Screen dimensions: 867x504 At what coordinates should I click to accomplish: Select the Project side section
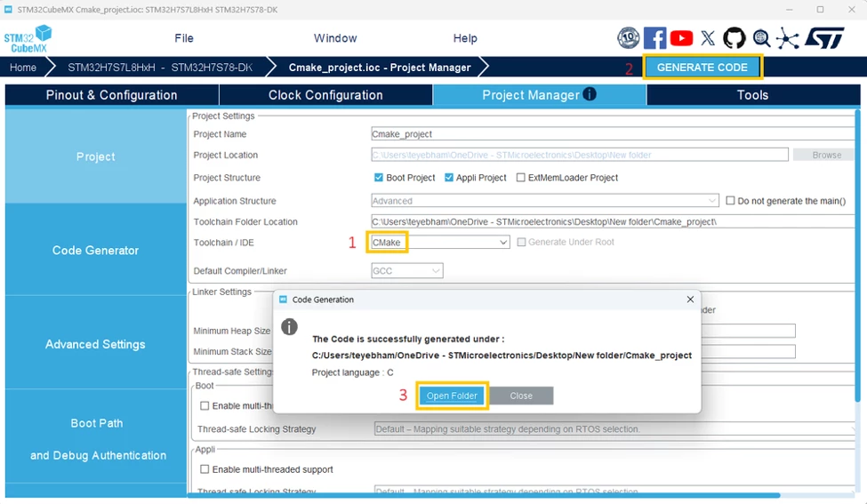pos(96,156)
